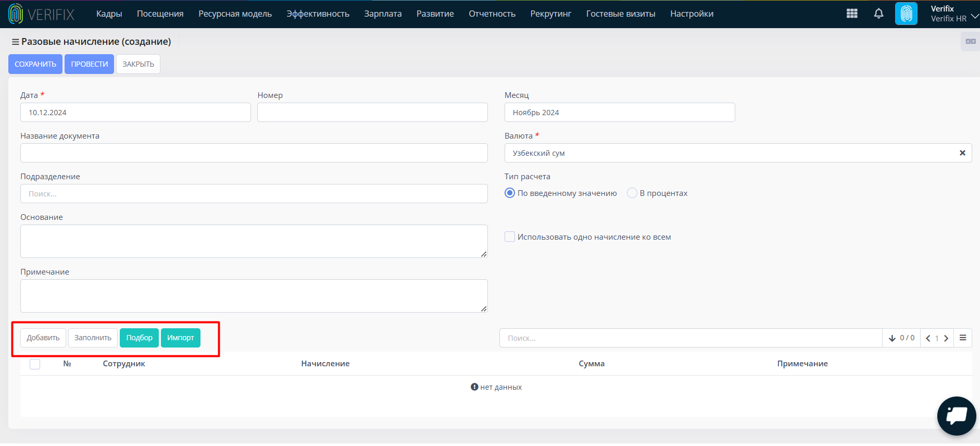Click the Начисление column header

tap(325, 364)
